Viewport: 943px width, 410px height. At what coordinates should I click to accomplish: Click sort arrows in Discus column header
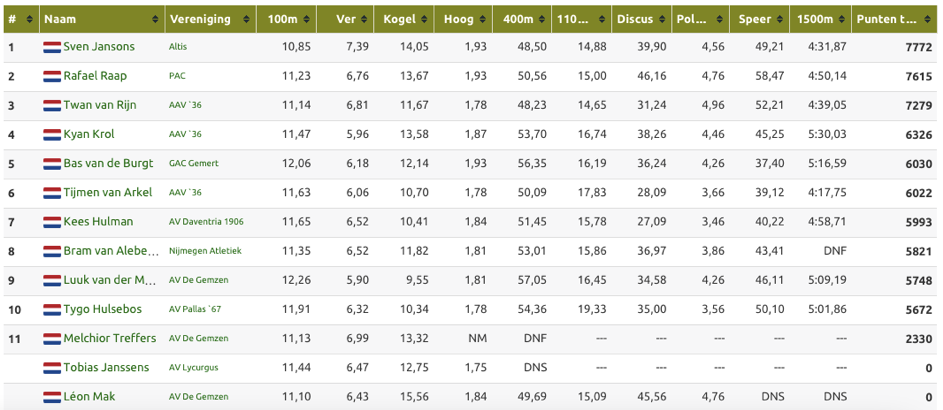[662, 19]
